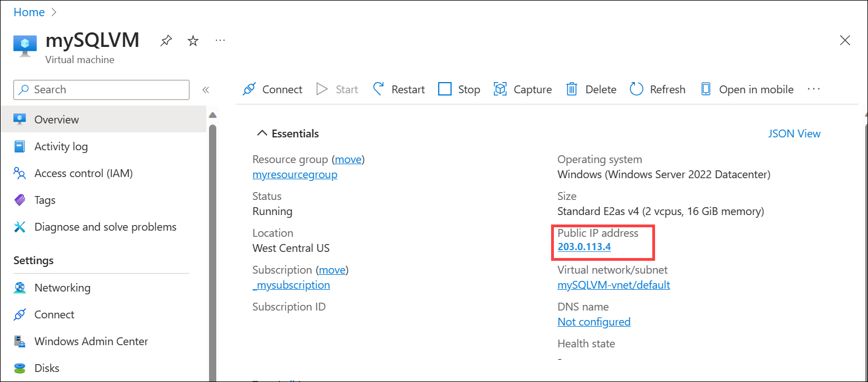Open JSON View of the VM

tap(794, 133)
